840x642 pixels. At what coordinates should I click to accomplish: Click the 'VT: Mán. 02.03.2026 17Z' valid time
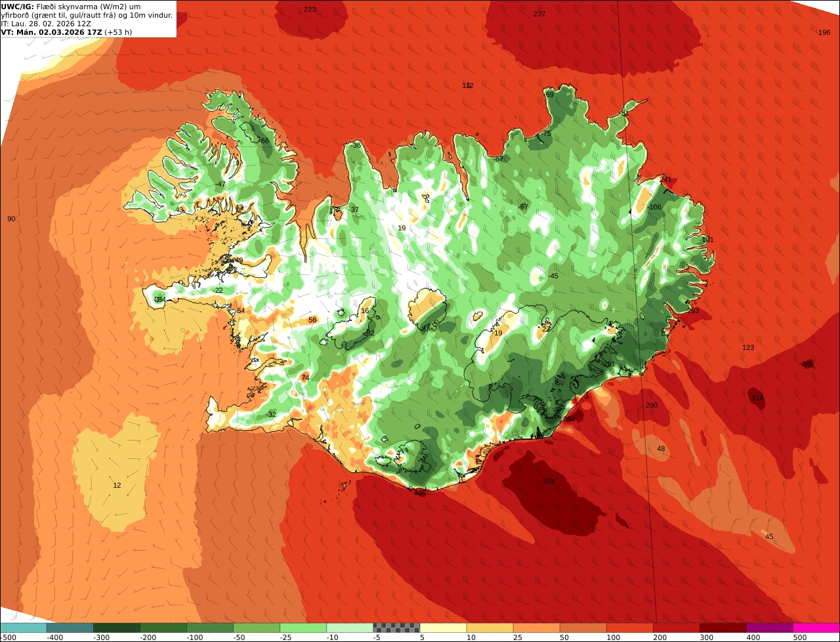pyautogui.click(x=52, y=32)
